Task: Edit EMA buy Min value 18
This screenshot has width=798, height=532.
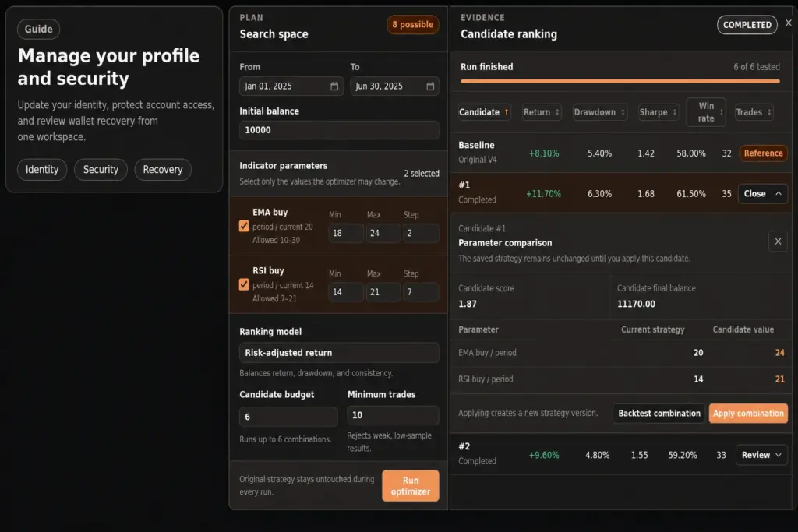Action: click(346, 233)
